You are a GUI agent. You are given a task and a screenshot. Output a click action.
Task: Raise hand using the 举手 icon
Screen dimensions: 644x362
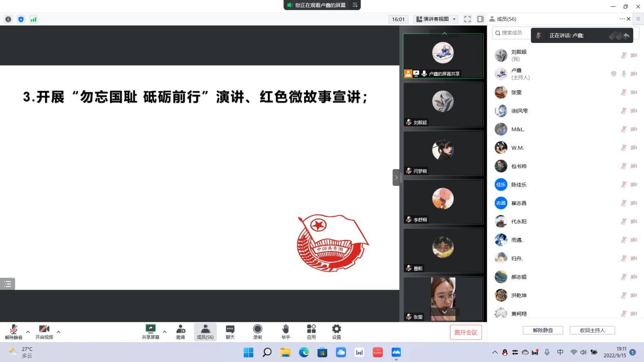pyautogui.click(x=286, y=329)
